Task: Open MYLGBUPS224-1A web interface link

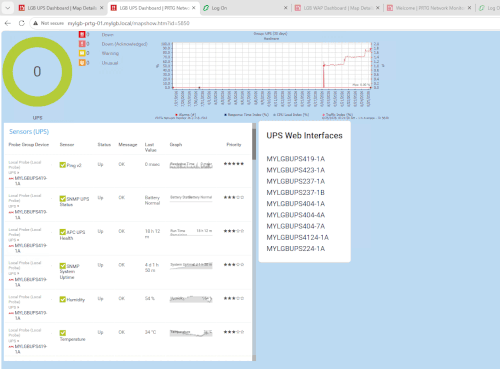Action: click(296, 249)
